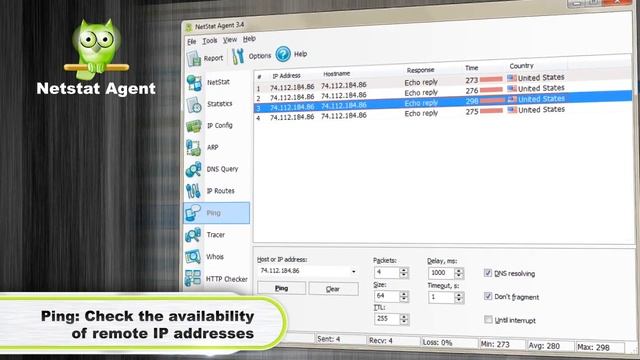Click the Packets value field

point(387,272)
